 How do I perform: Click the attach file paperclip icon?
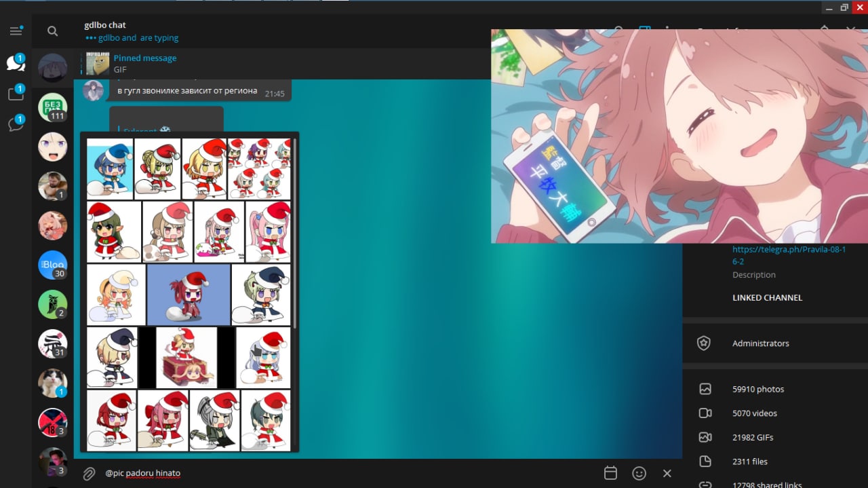[89, 474]
